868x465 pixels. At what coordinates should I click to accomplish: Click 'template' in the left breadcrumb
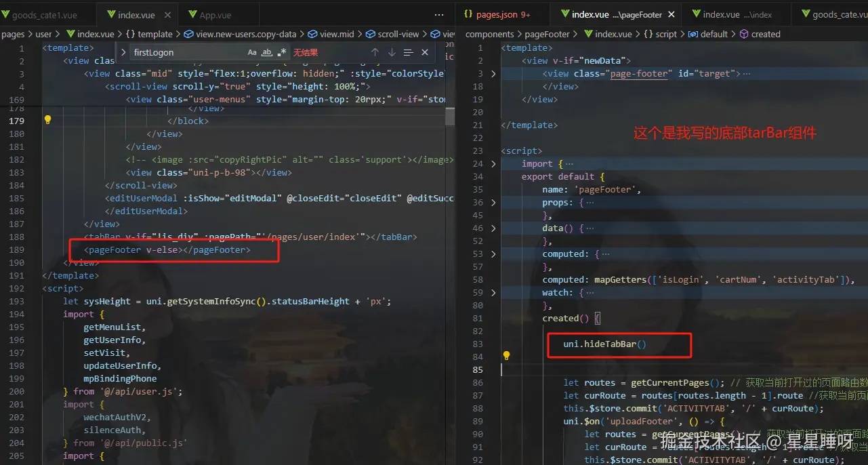[x=154, y=34]
